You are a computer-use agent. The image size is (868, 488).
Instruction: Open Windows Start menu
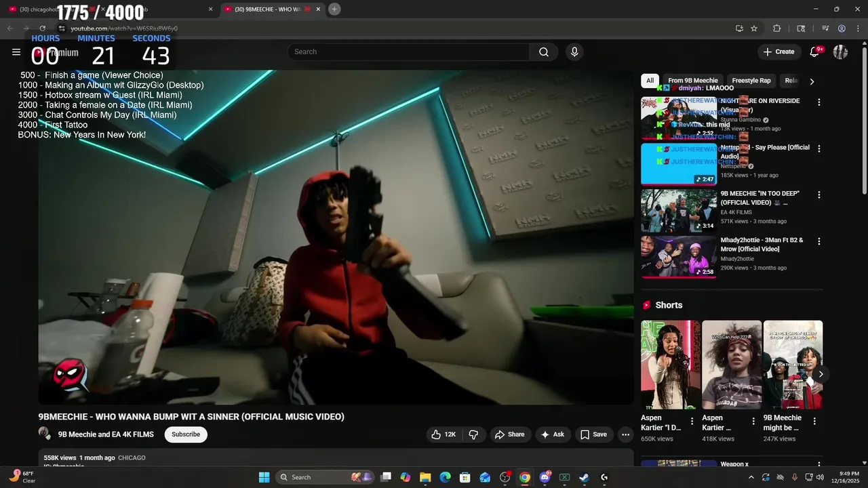264,477
